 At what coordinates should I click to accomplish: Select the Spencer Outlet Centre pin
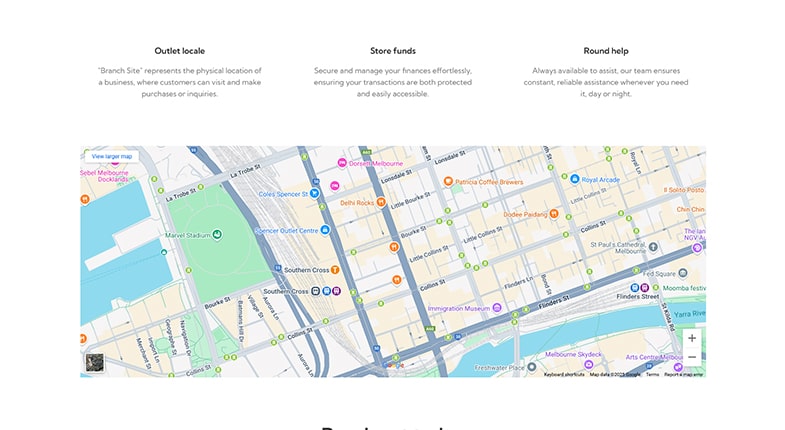(325, 230)
